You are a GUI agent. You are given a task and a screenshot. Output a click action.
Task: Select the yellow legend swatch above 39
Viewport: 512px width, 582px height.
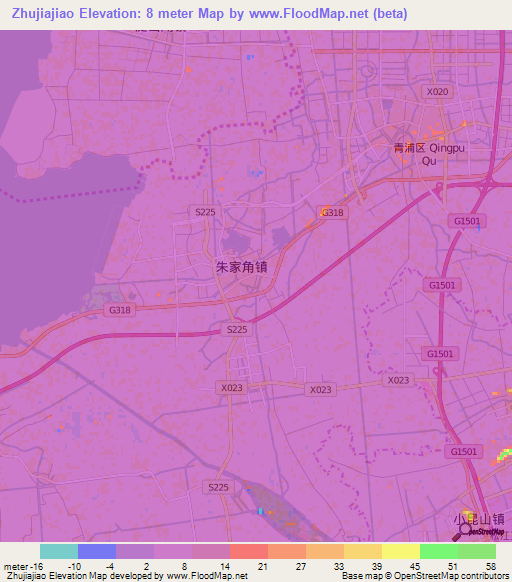point(401,551)
